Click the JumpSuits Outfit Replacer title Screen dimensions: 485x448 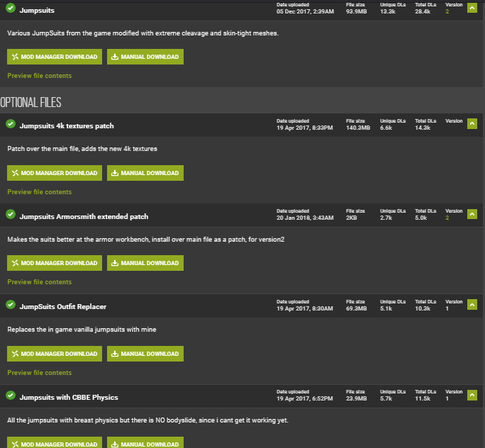pyautogui.click(x=63, y=307)
